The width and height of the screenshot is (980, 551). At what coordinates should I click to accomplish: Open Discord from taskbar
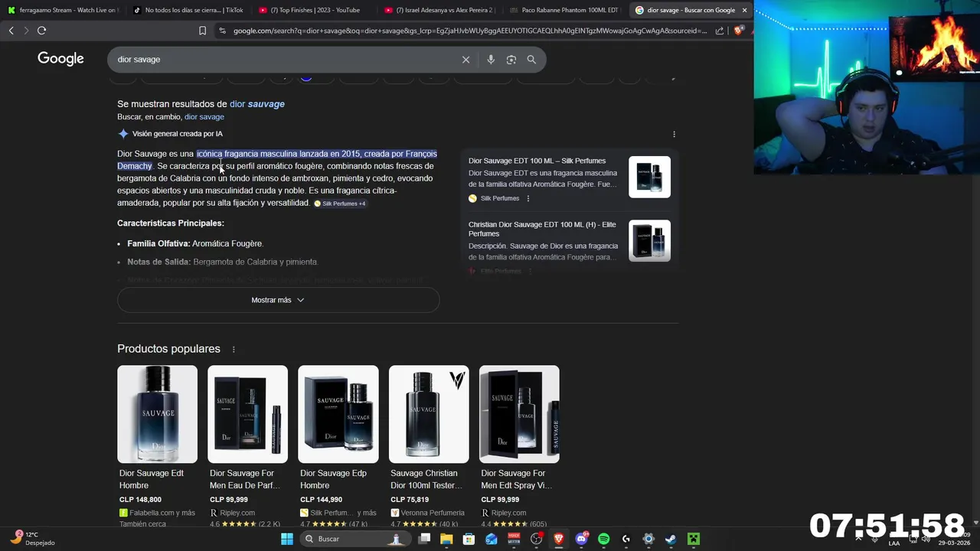(581, 539)
